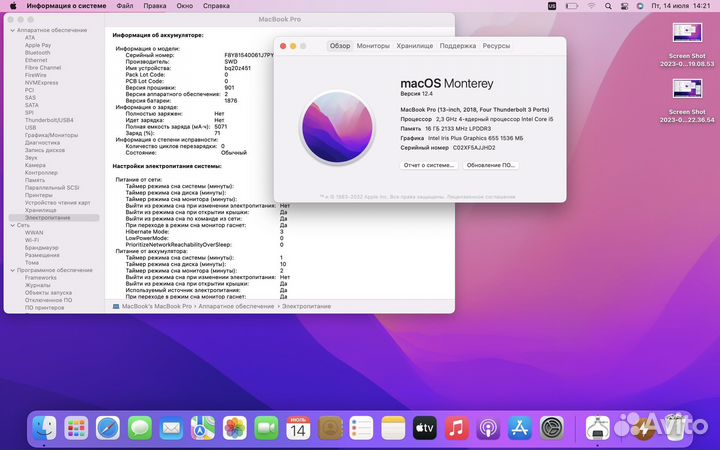720x450 pixels.
Task: Select Frameworks in the sidebar
Action: 40,278
